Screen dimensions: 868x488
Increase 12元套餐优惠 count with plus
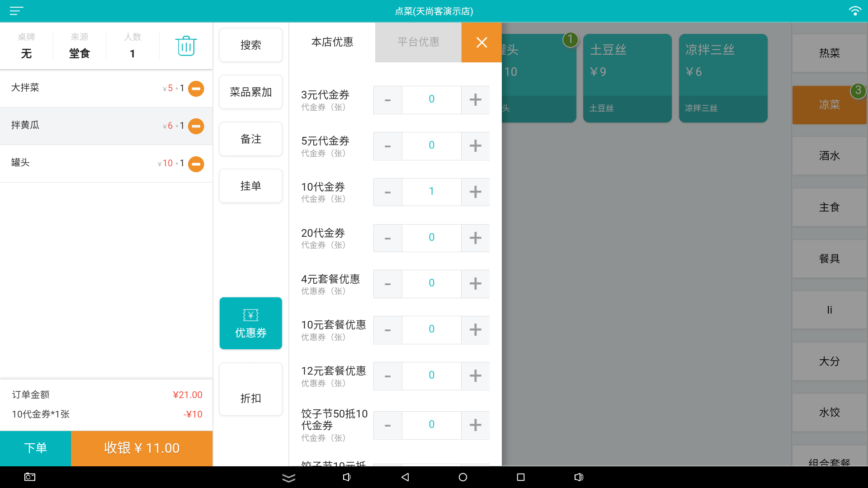click(x=475, y=376)
